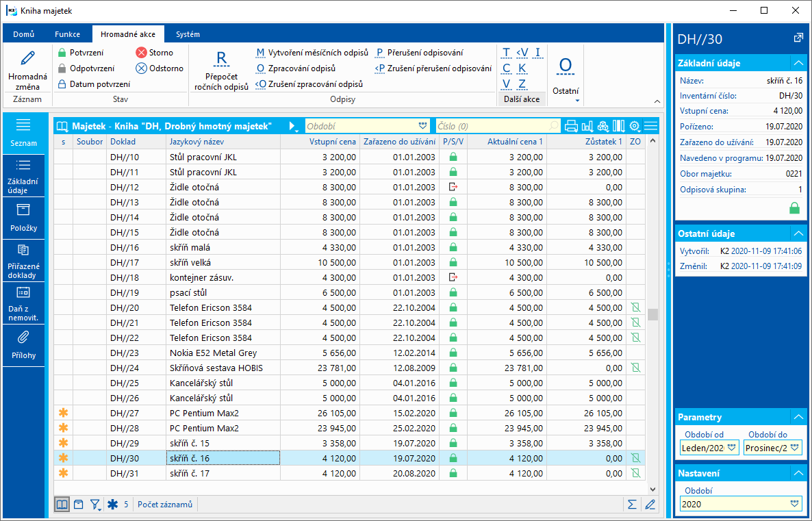The width and height of the screenshot is (812, 521).
Task: Switch to the Funkce ribbon tab
Action: click(68, 34)
